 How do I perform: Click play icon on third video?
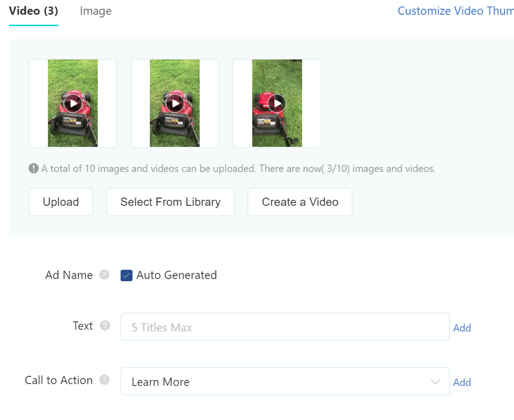pyautogui.click(x=277, y=103)
